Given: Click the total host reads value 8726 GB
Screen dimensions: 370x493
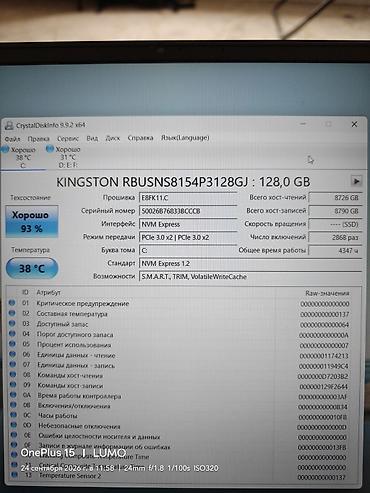Looking at the screenshot, I should click(335, 198).
